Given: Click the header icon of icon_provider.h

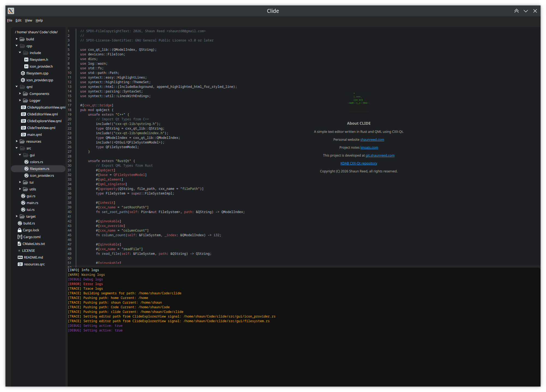Looking at the screenshot, I should (x=26, y=67).
